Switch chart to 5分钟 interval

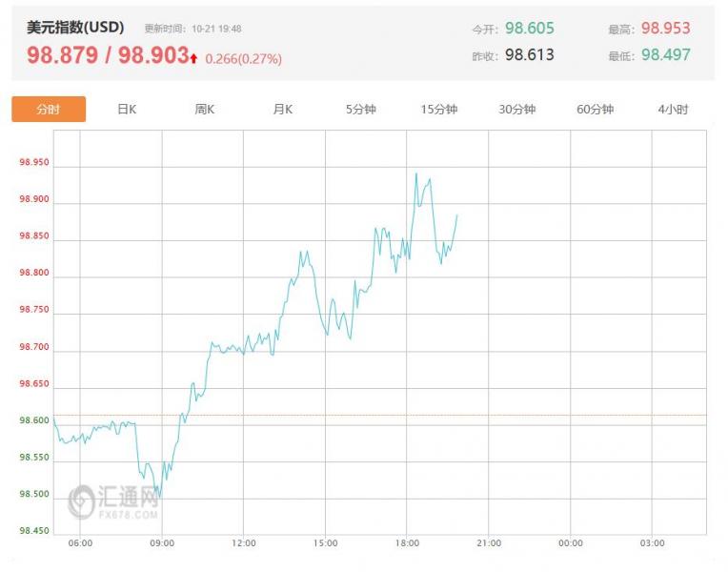tap(361, 110)
